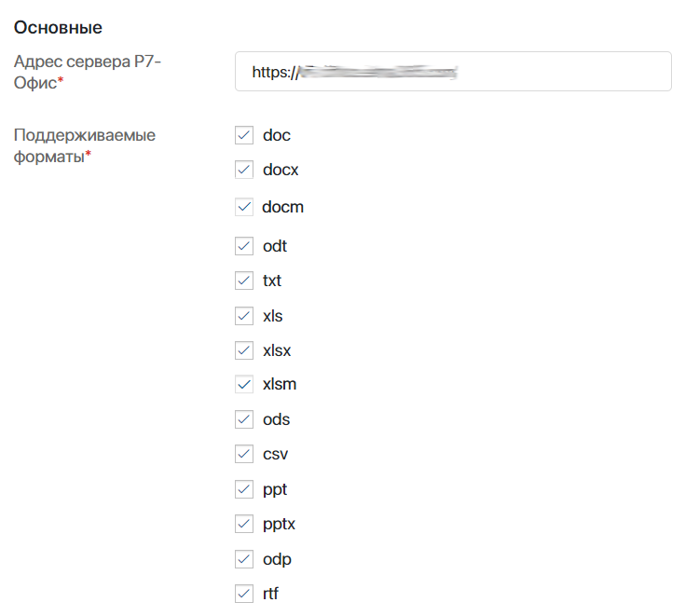Disable the csv format checkbox
685x616 pixels.
244,454
